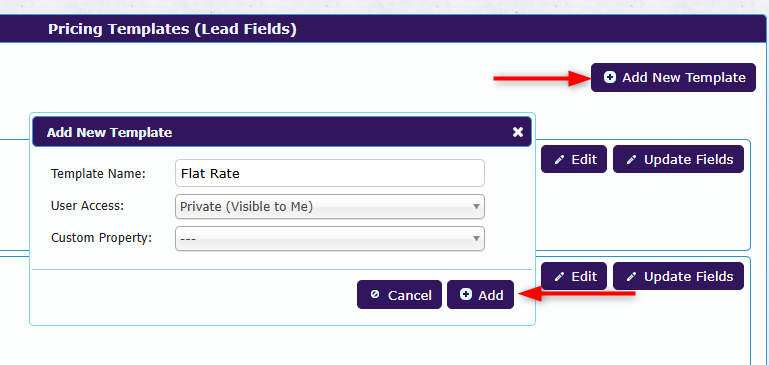Click the second Update Fields button

click(678, 276)
